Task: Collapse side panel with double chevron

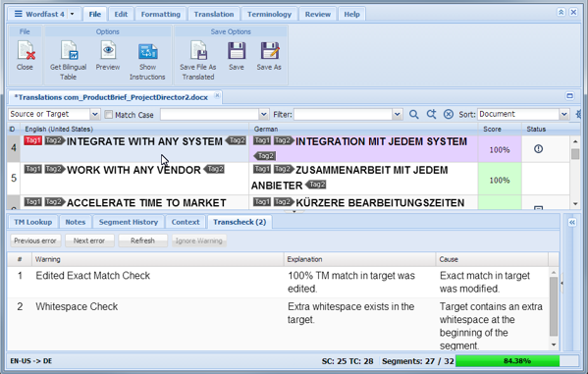Action: click(x=572, y=222)
